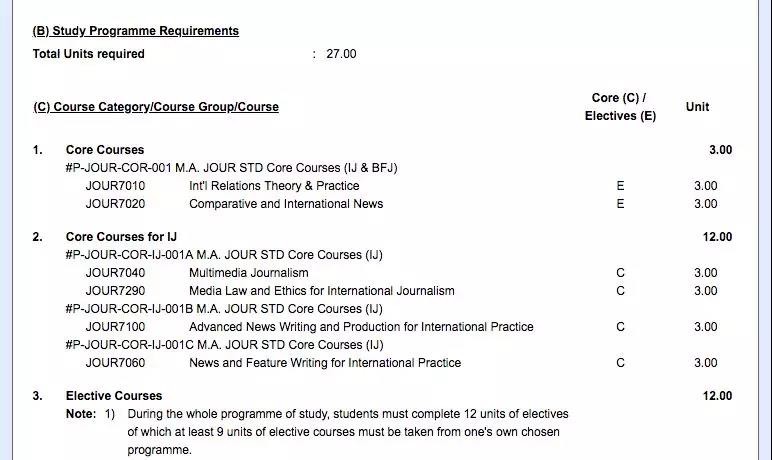Click the Course Category/Course Group/Course heading
This screenshot has height=460, width=772.
(156, 107)
